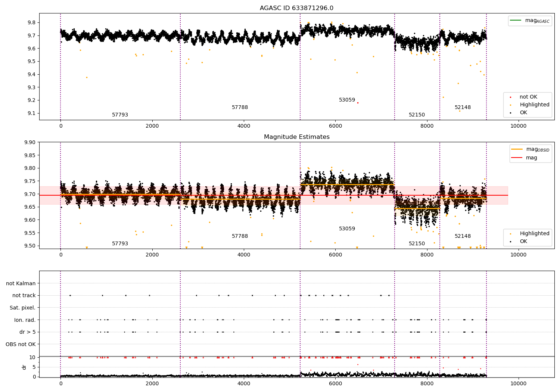Click obsid label 57793 in top plot

click(120, 115)
